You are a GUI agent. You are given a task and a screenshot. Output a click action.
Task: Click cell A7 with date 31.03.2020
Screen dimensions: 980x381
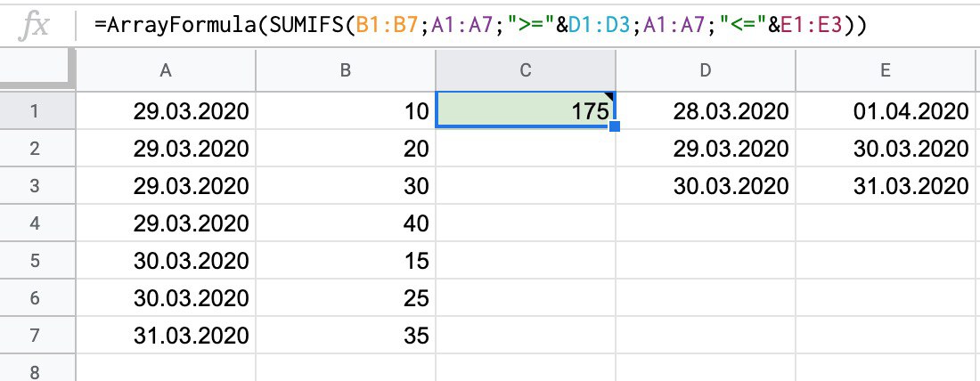click(x=166, y=336)
